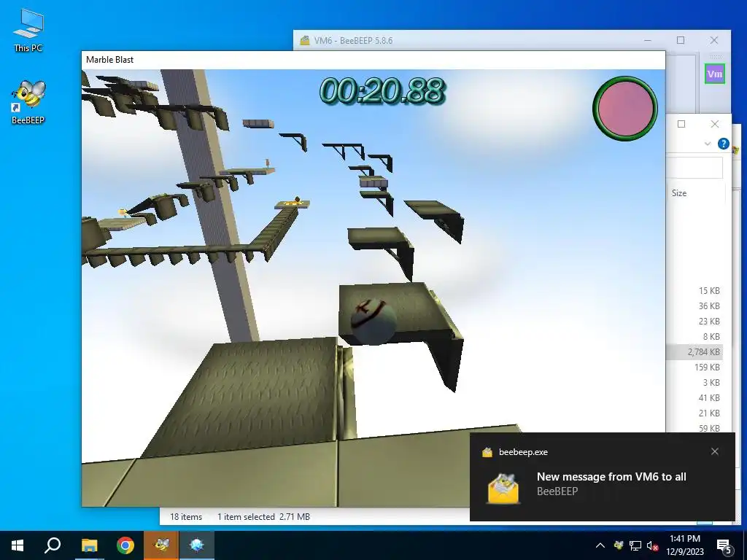Select the file with size 23 KB
This screenshot has height=560, width=747.
tap(709, 321)
